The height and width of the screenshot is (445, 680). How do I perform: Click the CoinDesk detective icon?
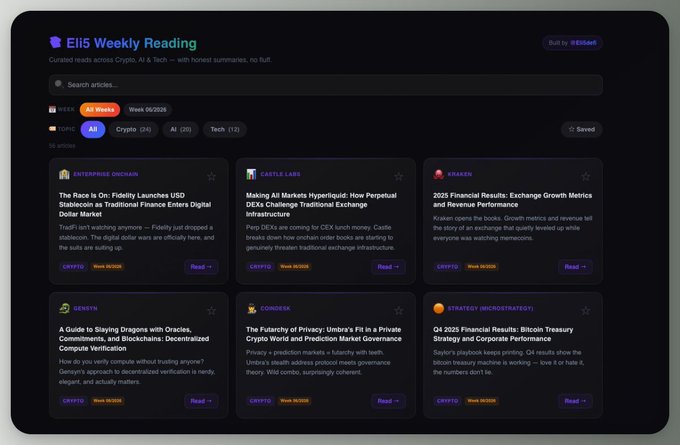(x=251, y=308)
